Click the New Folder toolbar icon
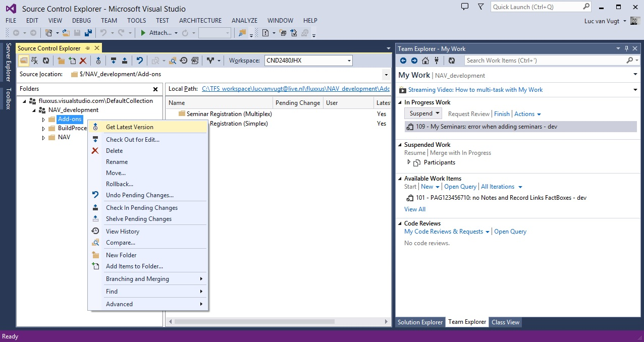 click(x=61, y=61)
